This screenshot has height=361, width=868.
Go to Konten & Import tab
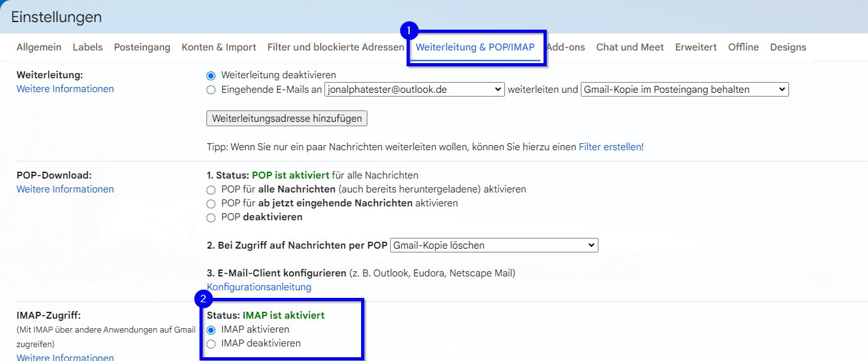218,47
